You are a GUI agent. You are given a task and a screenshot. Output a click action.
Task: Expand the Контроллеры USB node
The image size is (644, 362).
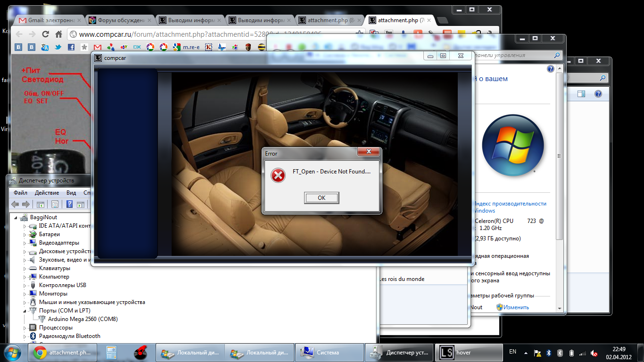(x=25, y=286)
